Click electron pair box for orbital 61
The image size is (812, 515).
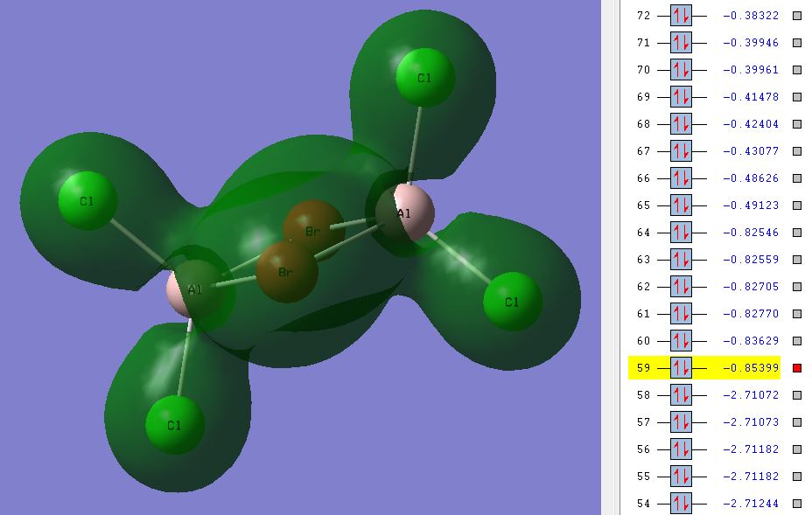(x=681, y=314)
